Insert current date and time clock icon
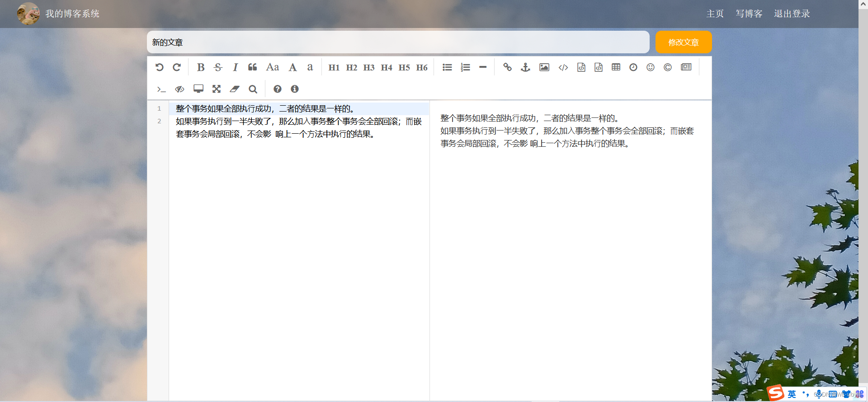Screen dimensions: 868x402 click(x=633, y=67)
